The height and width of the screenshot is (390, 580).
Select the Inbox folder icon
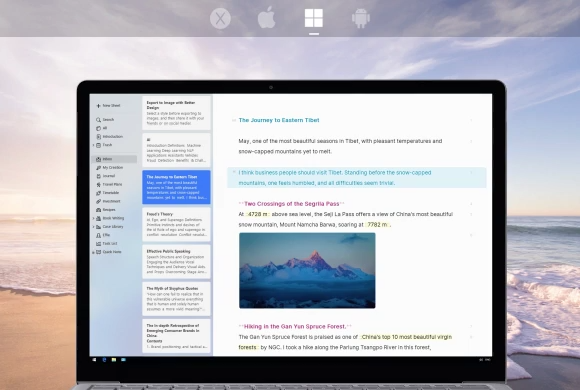coord(98,159)
